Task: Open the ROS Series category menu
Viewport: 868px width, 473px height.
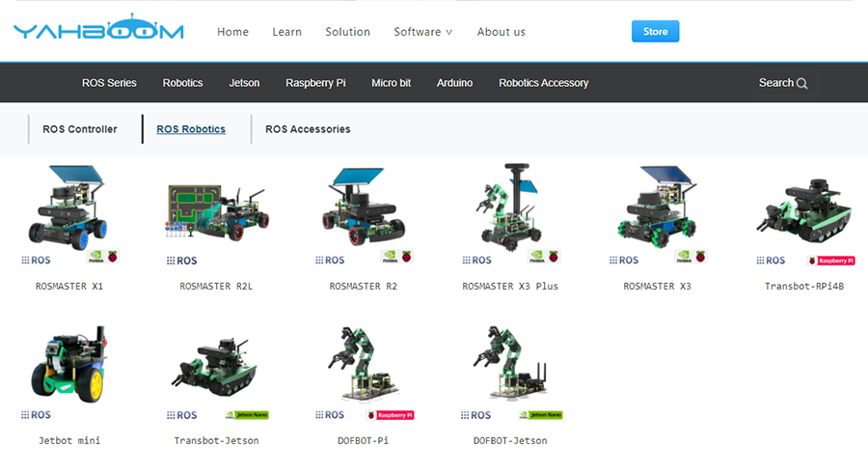Action: click(x=109, y=83)
